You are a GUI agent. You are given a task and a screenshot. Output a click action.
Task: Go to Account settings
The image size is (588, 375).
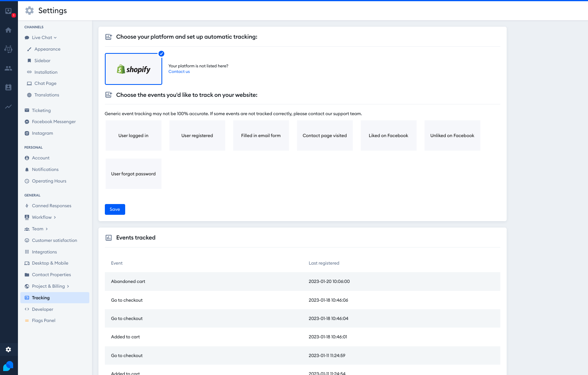coord(41,158)
